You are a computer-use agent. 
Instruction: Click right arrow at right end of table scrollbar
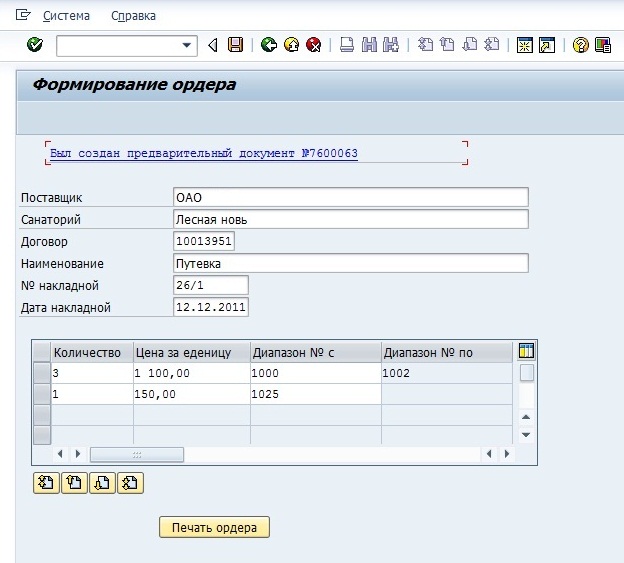(507, 454)
